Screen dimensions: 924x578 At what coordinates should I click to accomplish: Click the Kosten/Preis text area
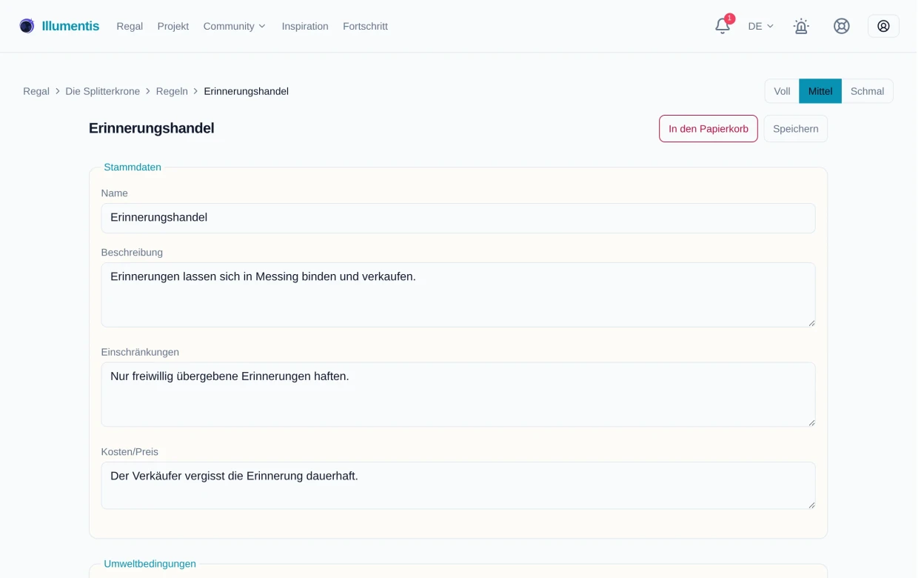click(x=458, y=485)
